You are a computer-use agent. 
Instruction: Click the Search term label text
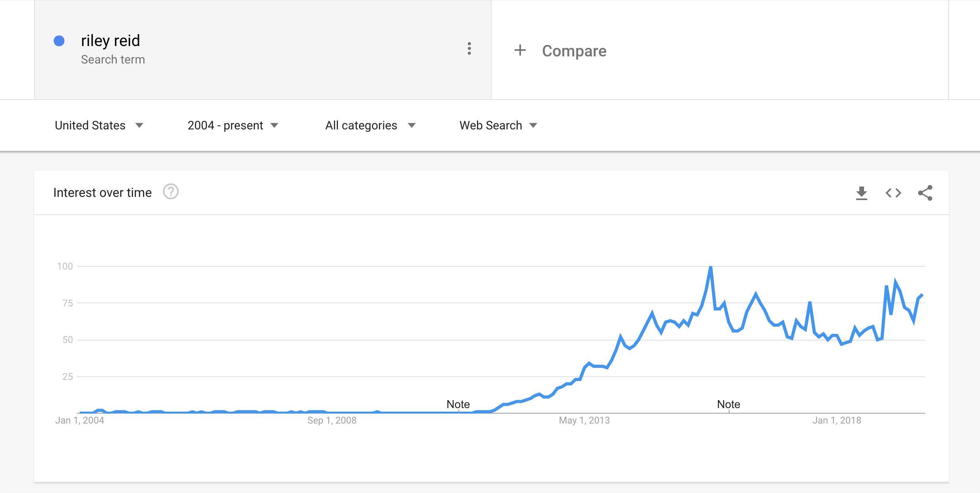click(x=113, y=60)
